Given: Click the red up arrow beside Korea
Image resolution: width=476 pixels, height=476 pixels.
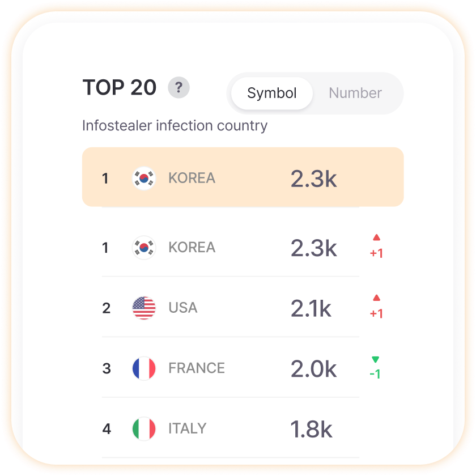Looking at the screenshot, I should click(376, 237).
